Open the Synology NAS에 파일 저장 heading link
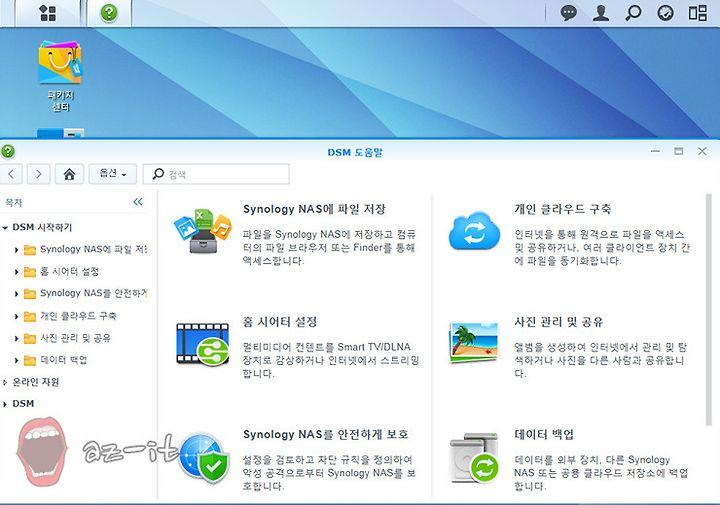 [x=314, y=209]
